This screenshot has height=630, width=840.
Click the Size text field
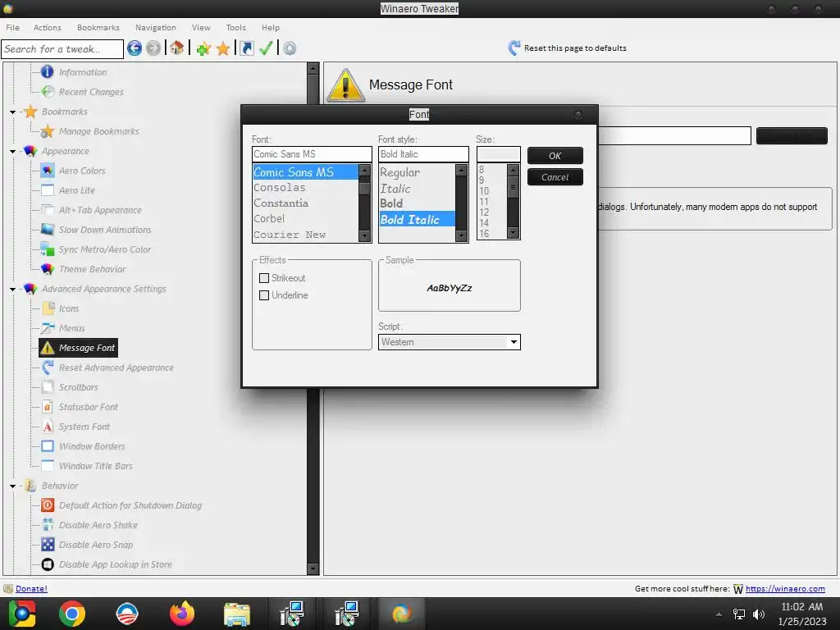[x=498, y=154]
